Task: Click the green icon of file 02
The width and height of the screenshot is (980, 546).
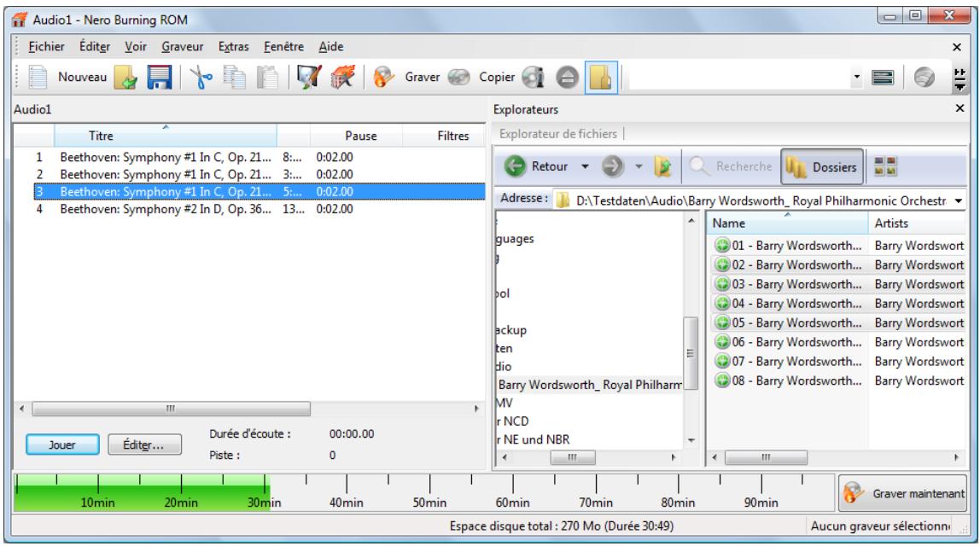Action: 722,264
